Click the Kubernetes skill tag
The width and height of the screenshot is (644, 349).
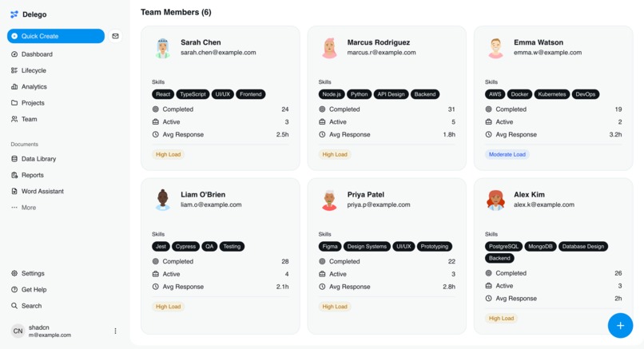point(551,94)
